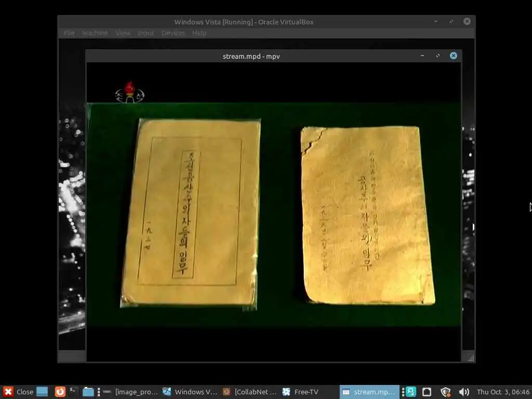Maximize the mpv player window

click(437, 56)
